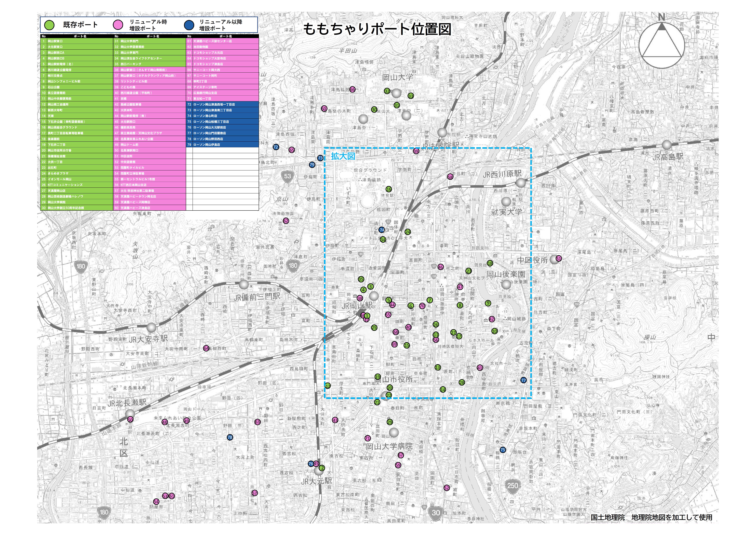Click port marker 33 on the map
This screenshot has height=535, width=756.
(411, 96)
